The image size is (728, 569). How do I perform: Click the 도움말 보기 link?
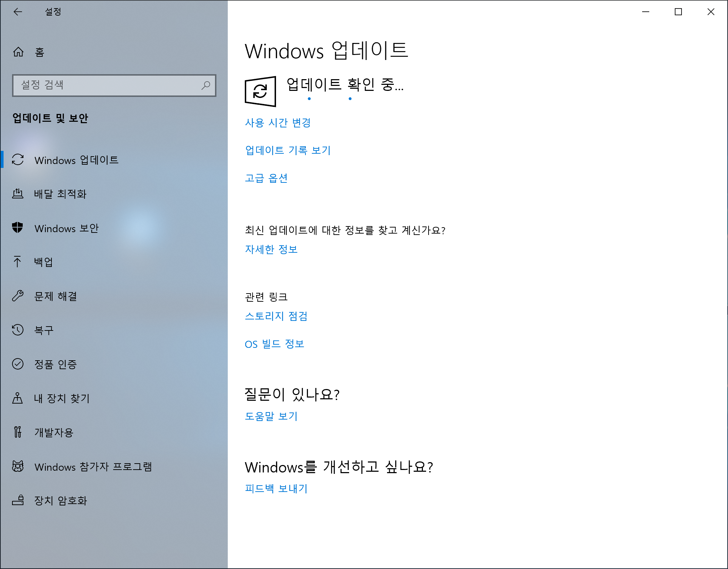tap(271, 416)
